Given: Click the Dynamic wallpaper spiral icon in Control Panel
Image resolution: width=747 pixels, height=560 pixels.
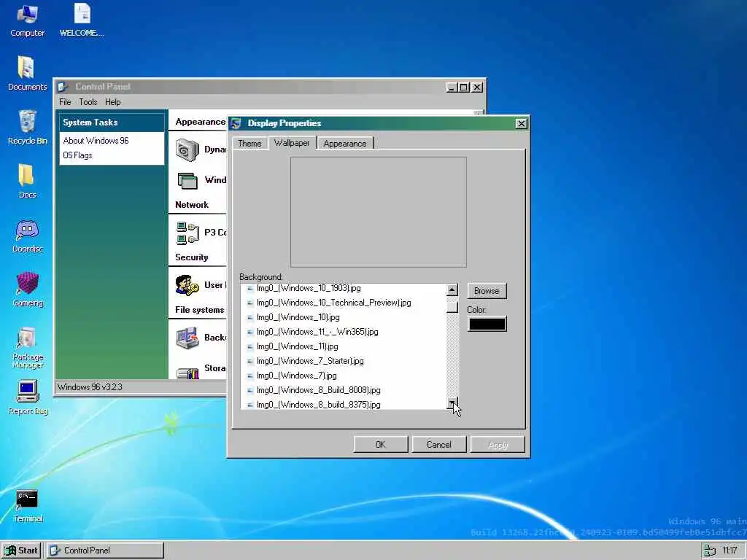Looking at the screenshot, I should coord(187,149).
